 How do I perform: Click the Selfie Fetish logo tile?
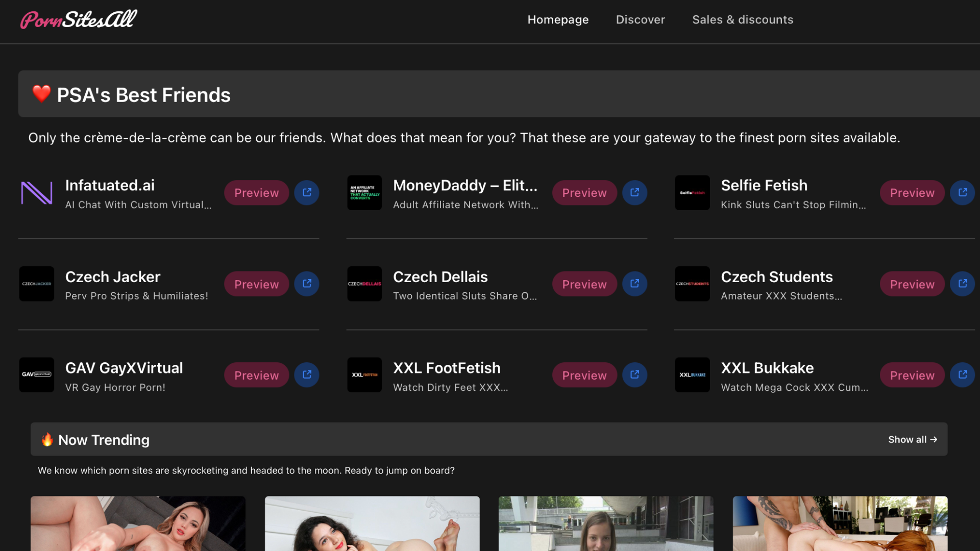tap(692, 193)
